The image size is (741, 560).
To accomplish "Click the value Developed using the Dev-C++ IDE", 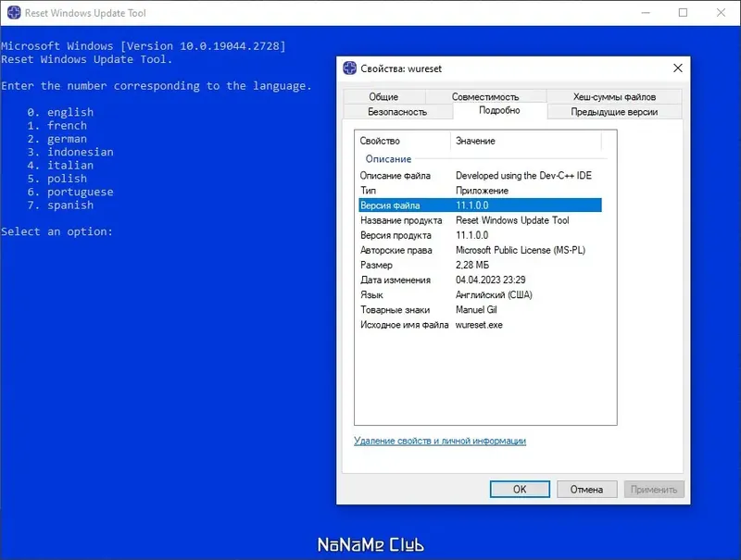I will coord(523,175).
